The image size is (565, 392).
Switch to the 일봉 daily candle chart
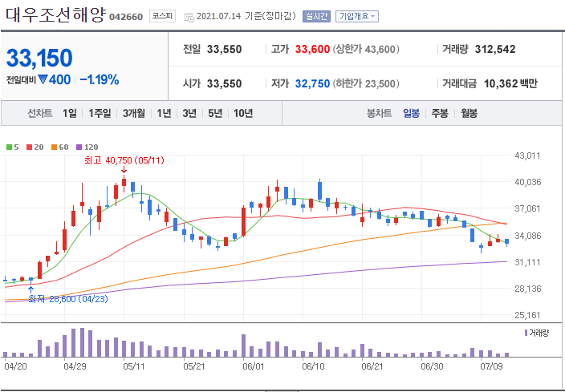point(411,113)
